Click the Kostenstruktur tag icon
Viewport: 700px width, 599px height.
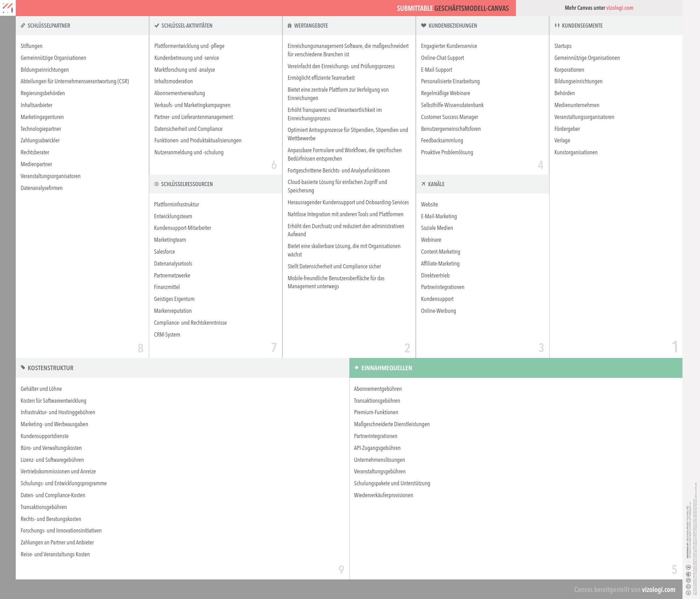coord(23,367)
